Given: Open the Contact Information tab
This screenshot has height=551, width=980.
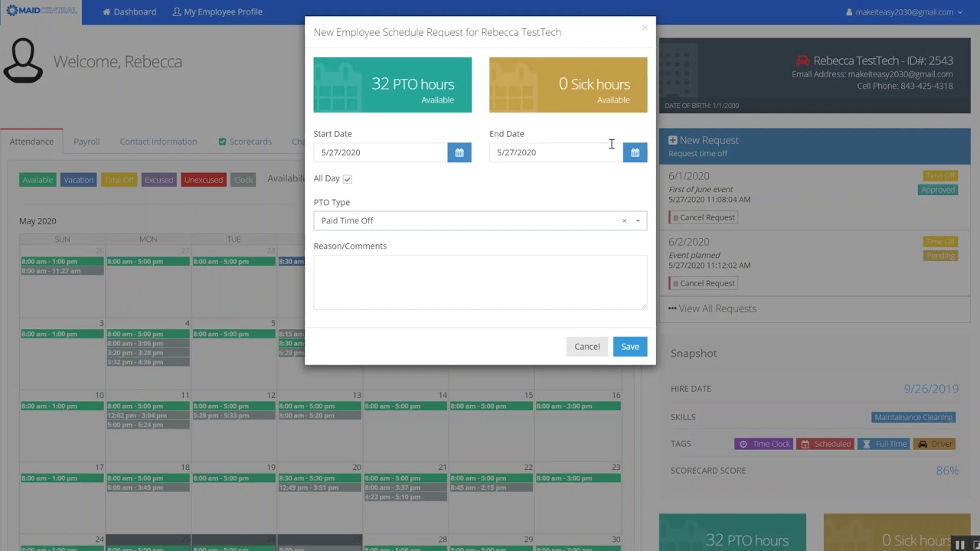Looking at the screenshot, I should click(x=158, y=142).
